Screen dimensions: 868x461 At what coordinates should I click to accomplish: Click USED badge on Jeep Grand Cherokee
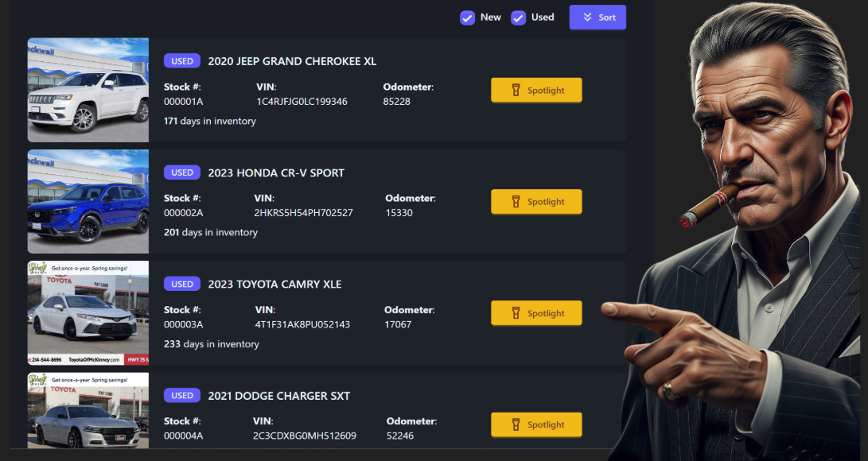[x=181, y=60]
